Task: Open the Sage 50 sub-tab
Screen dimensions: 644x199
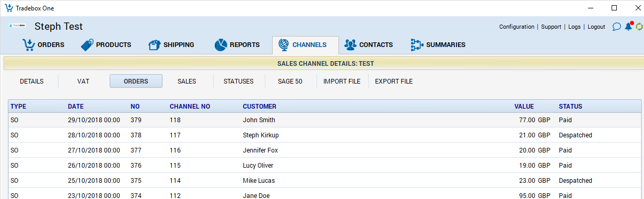Action: point(290,81)
